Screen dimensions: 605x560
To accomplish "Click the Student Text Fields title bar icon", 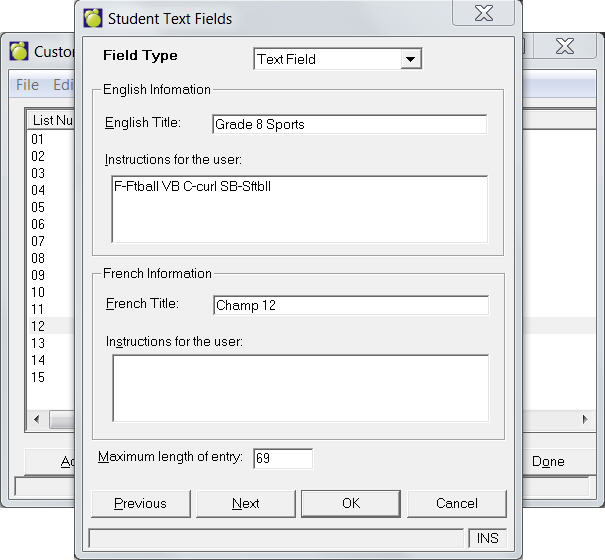I will pyautogui.click(x=93, y=17).
